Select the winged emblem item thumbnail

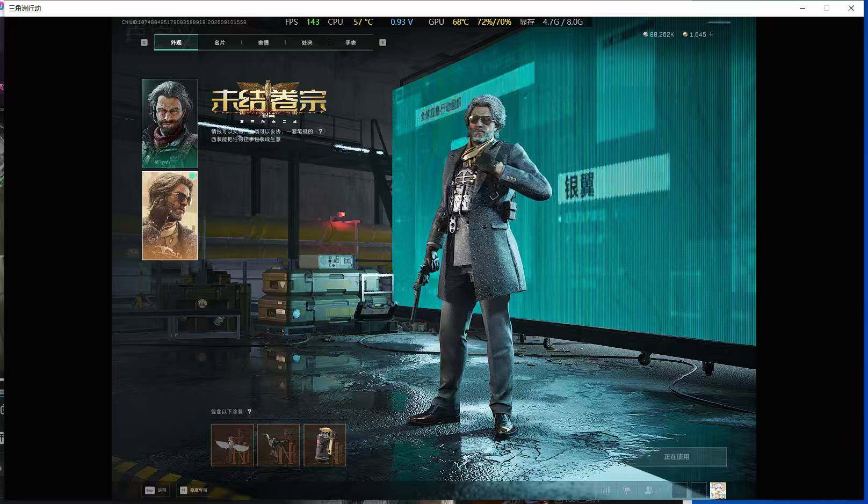pos(232,445)
